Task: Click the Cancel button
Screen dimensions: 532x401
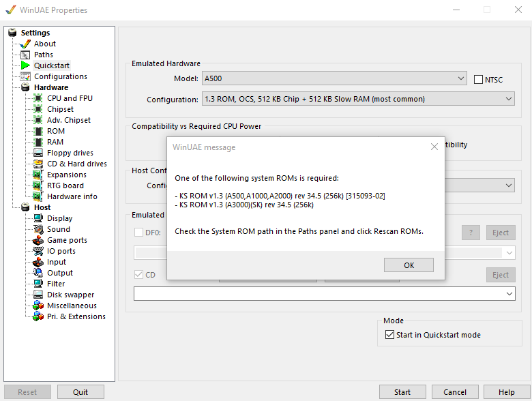Action: click(x=455, y=392)
